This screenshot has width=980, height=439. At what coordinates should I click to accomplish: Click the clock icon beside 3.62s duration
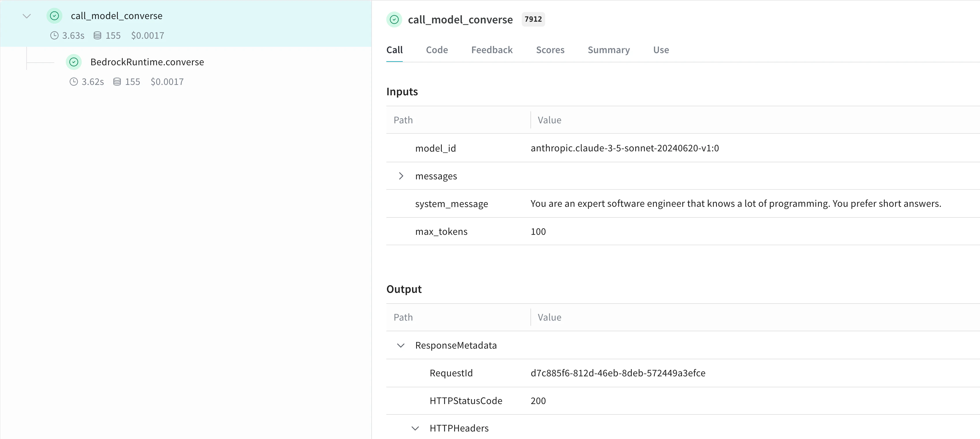[x=73, y=81]
